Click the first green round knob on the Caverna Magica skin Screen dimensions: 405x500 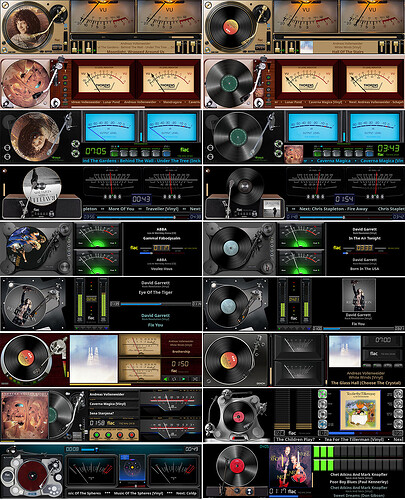97,435
